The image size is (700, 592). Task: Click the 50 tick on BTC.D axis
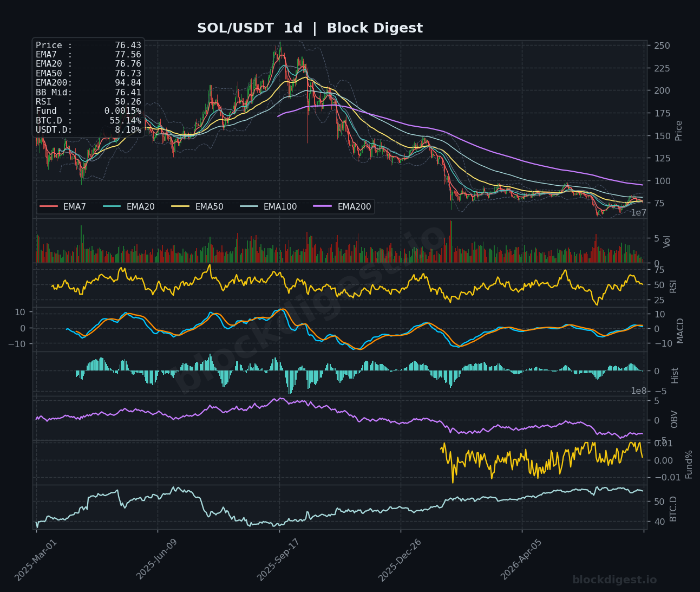tap(659, 502)
